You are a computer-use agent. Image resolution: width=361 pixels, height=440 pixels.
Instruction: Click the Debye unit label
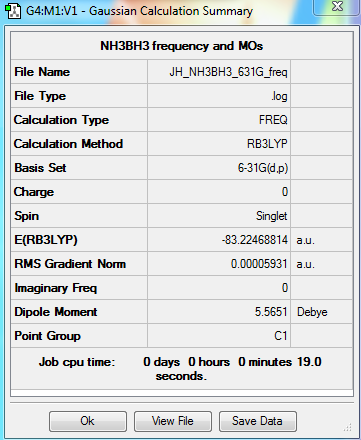[x=312, y=312]
